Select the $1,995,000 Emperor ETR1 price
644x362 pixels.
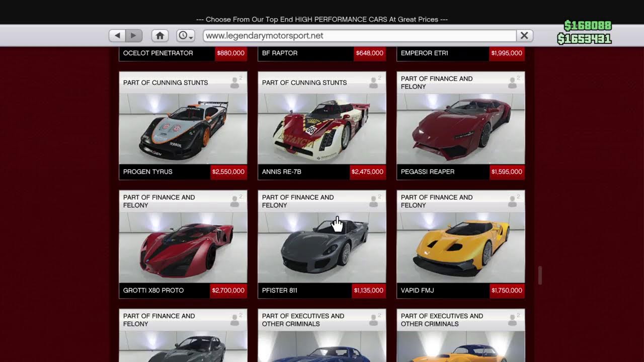point(507,53)
